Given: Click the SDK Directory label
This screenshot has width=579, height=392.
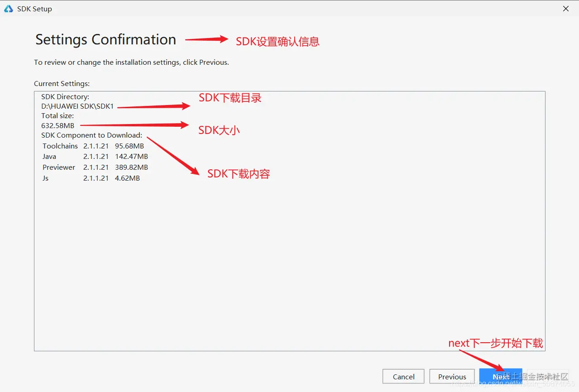Looking at the screenshot, I should coord(65,97).
